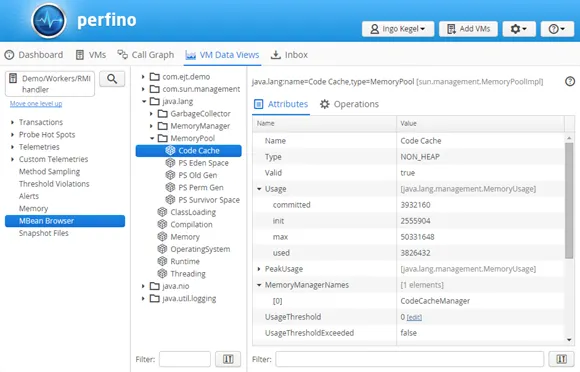Select the ClassLoading MBean icon

click(x=162, y=212)
